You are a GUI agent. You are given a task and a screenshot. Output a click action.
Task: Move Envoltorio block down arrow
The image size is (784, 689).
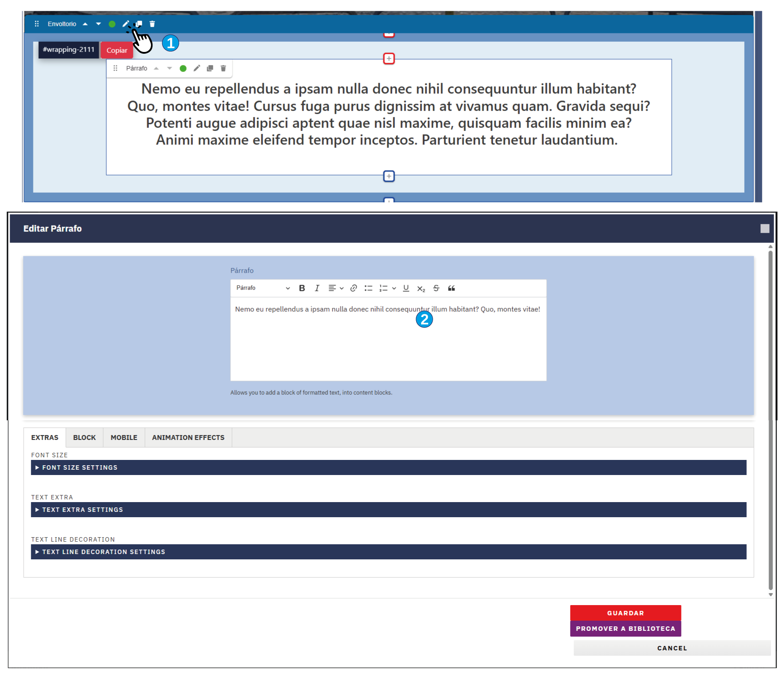[99, 24]
